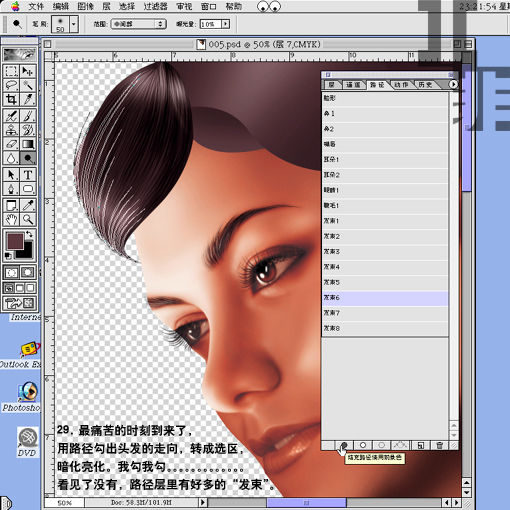510x510 pixels.
Task: Select the 发束8 path row
Action: 385,328
